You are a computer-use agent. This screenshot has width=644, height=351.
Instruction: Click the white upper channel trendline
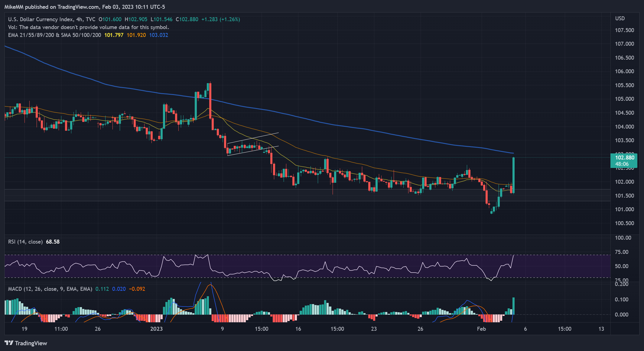[253, 138]
